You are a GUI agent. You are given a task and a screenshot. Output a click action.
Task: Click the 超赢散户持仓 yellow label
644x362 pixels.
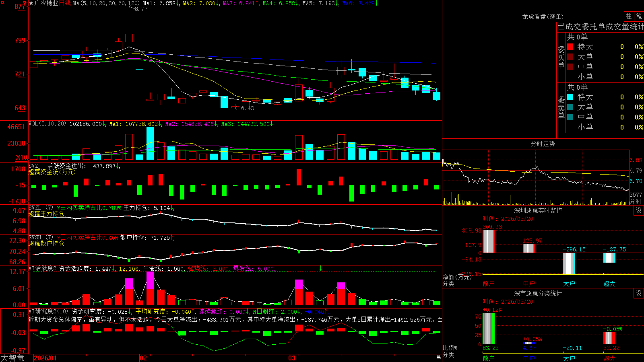(x=46, y=243)
